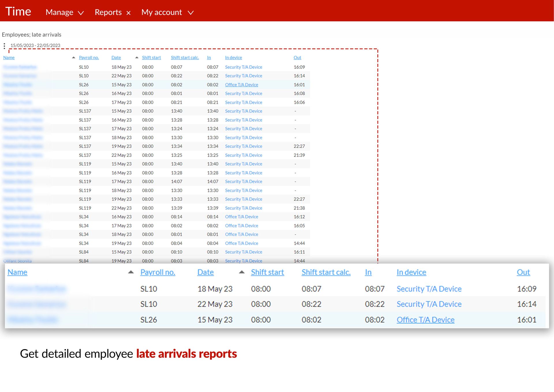Image resolution: width=554 pixels, height=392 pixels.
Task: Expand the My account dropdown chevron
Action: point(190,13)
